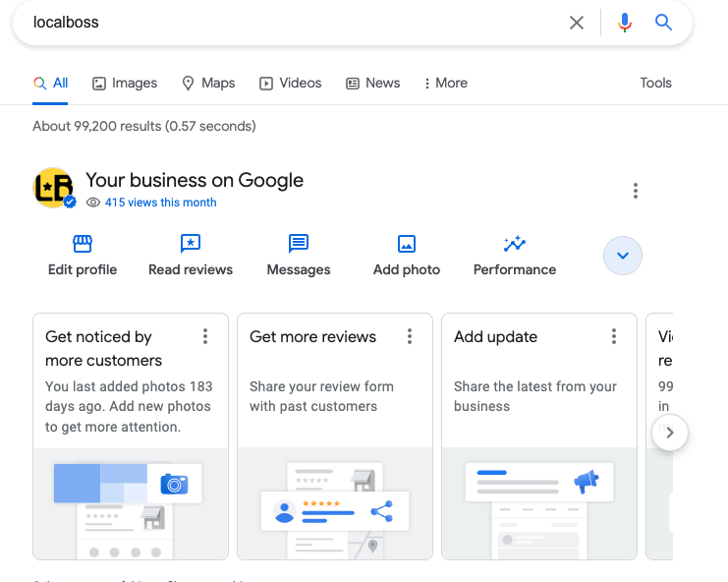Click the Edit profile label
Screen dimensions: 728x582
pos(83,270)
